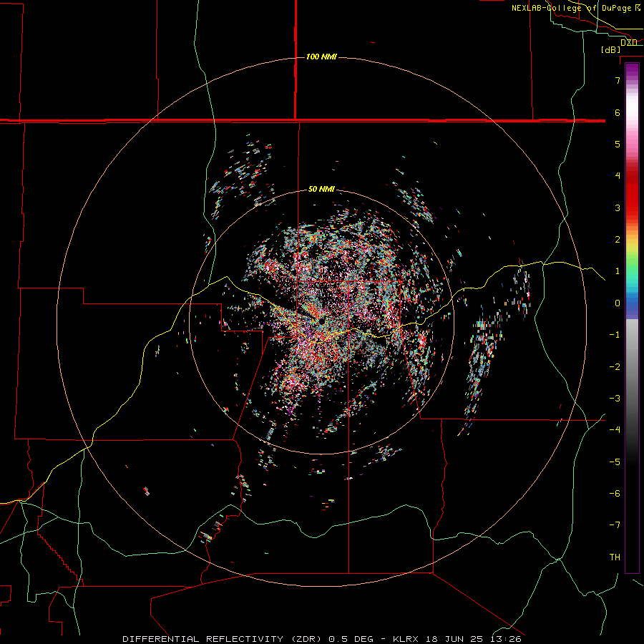The height and width of the screenshot is (644, 644).
Task: Click the color bar at 7 dB
Action: tap(632, 79)
